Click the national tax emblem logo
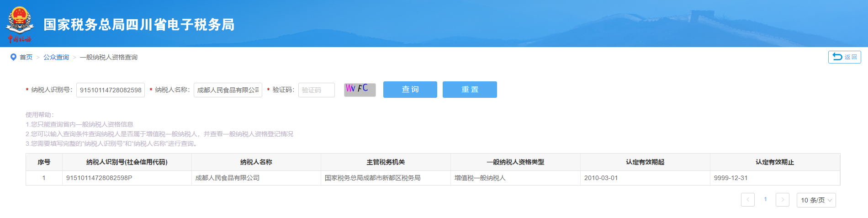Image resolution: width=868 pixels, height=218 pixels. [x=20, y=24]
